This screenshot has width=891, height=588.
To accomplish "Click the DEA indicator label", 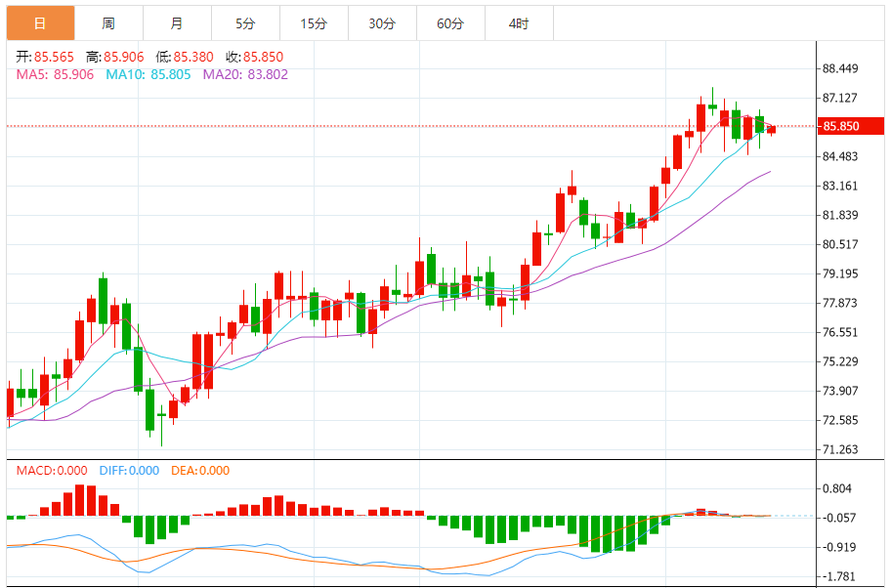I will pyautogui.click(x=200, y=471).
